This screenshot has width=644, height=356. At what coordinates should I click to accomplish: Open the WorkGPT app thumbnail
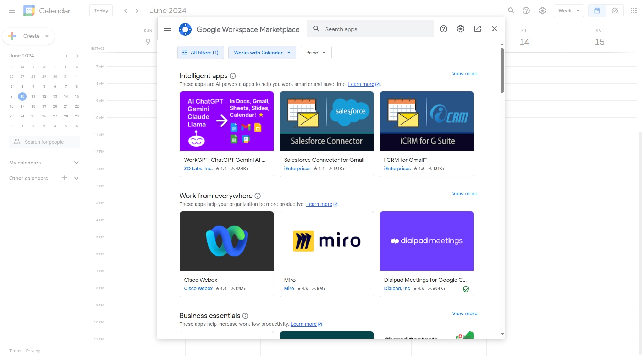[x=227, y=121]
